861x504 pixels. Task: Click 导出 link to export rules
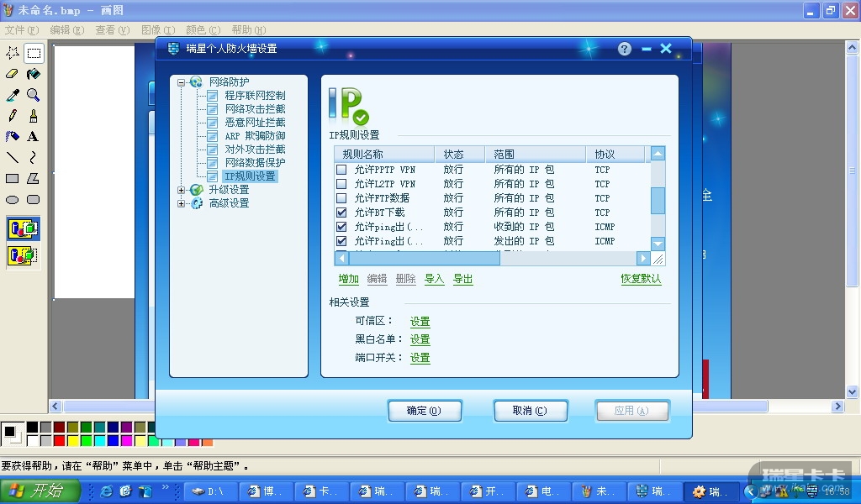pos(462,279)
